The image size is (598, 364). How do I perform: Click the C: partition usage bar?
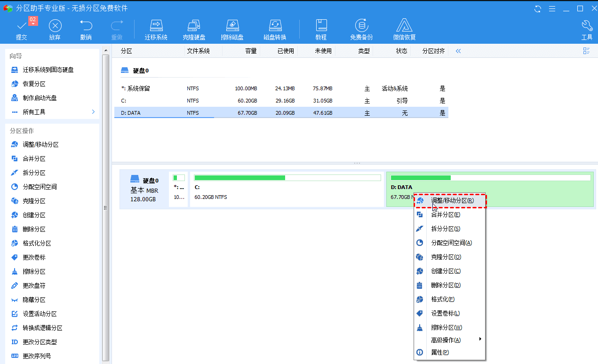pos(287,178)
